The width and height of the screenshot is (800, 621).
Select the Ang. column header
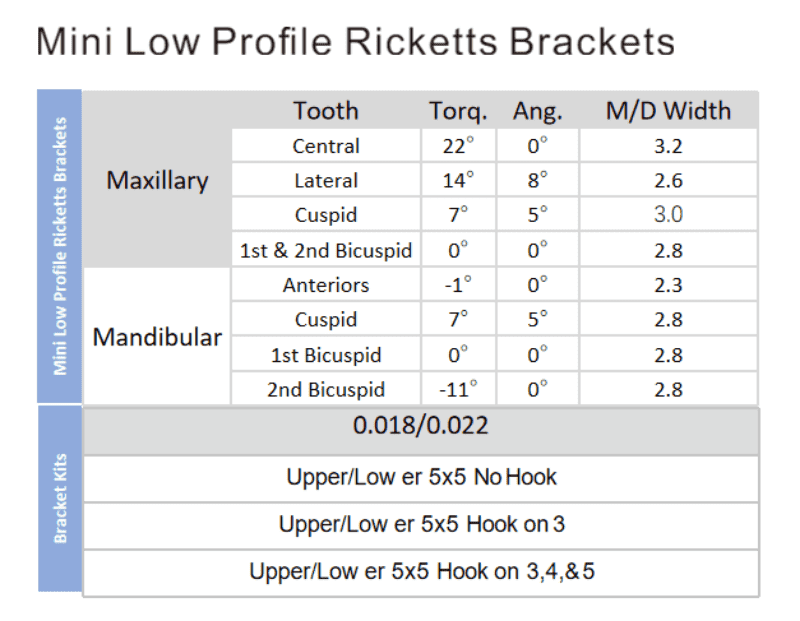[537, 111]
